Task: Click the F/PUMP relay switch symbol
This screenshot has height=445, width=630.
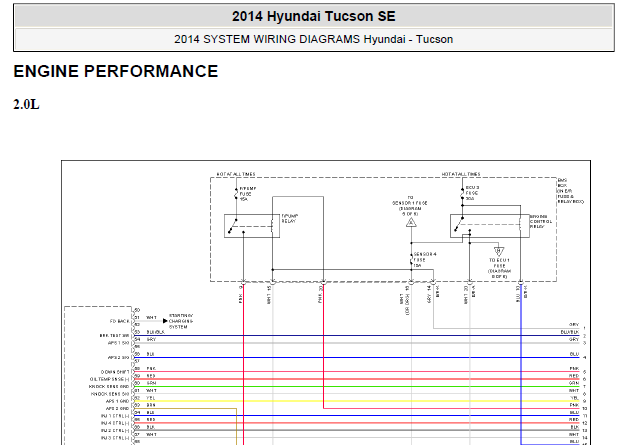Action: click(252, 226)
